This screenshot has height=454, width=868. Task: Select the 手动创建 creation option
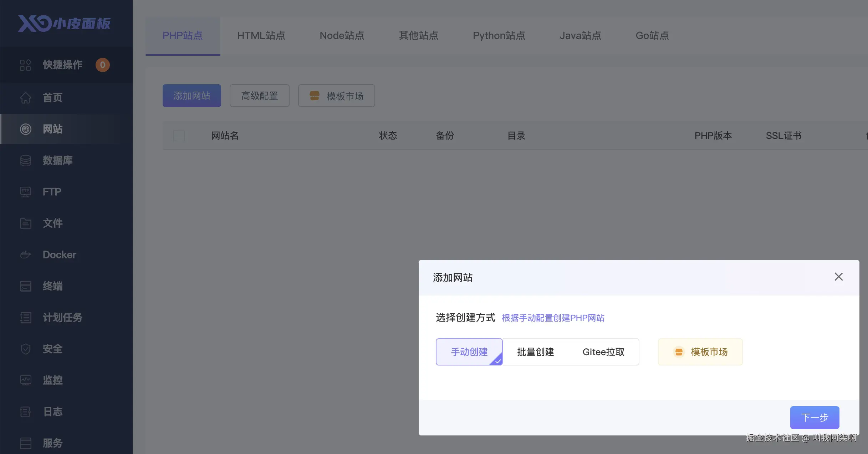[x=469, y=352]
